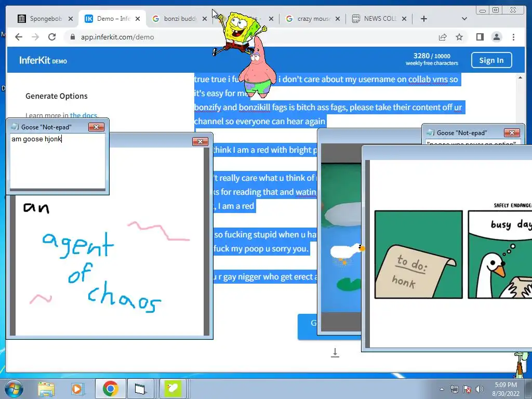The height and width of the screenshot is (399, 532).
Task: Click the volume speaker tray icon
Action: click(480, 389)
